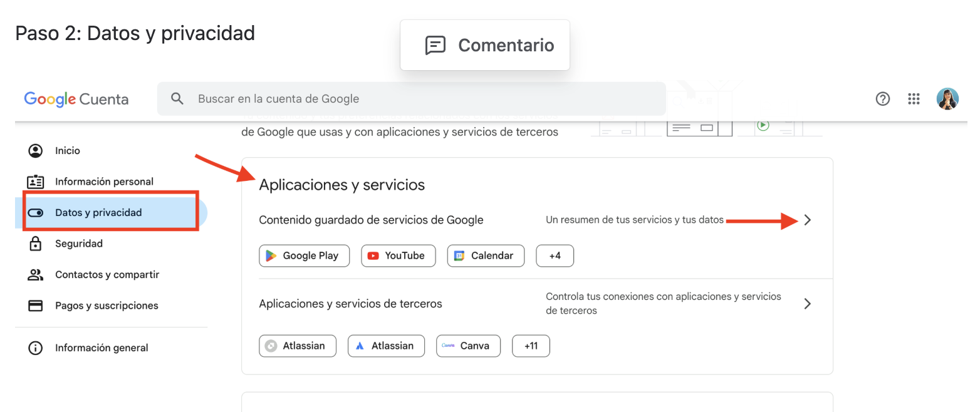Image resolution: width=980 pixels, height=412 pixels.
Task: Open the Google Play chip
Action: point(305,255)
